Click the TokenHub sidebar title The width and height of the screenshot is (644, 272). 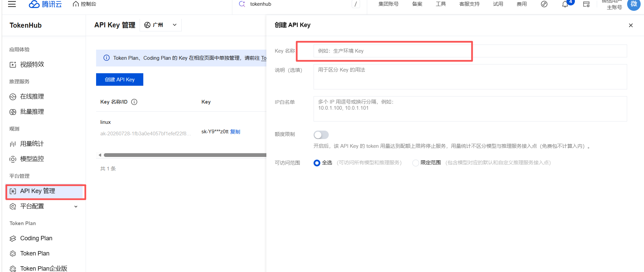(26, 25)
